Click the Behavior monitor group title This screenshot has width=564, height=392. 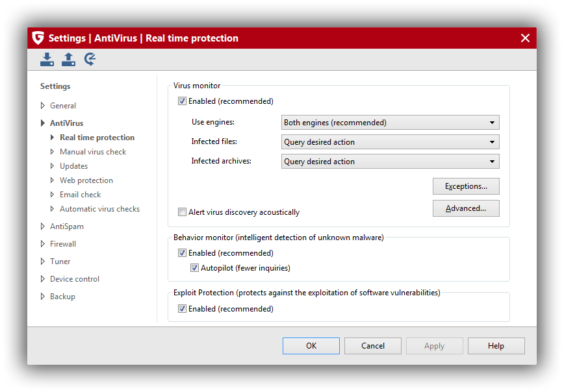[x=278, y=238]
